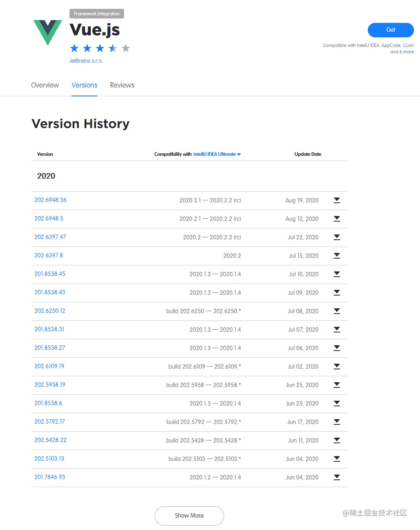Download version 201.8538.27 using its arrow icon
Screen dimensions: 420x530
[337, 348]
